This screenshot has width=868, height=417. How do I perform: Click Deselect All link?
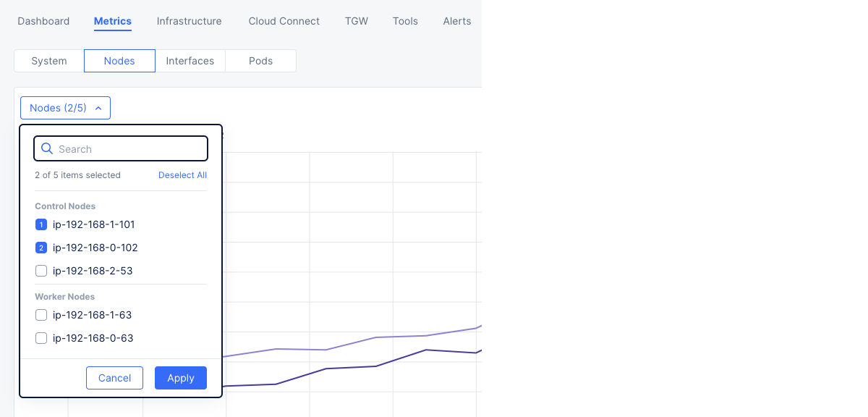[182, 175]
